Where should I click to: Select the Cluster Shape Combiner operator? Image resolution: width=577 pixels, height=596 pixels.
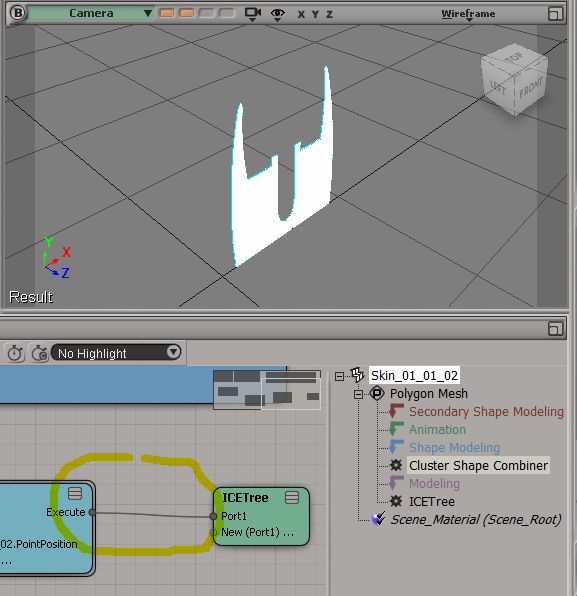479,465
